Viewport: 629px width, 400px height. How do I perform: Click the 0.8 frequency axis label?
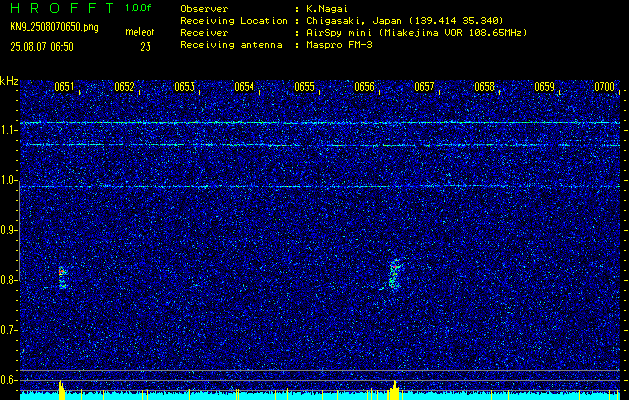point(8,280)
